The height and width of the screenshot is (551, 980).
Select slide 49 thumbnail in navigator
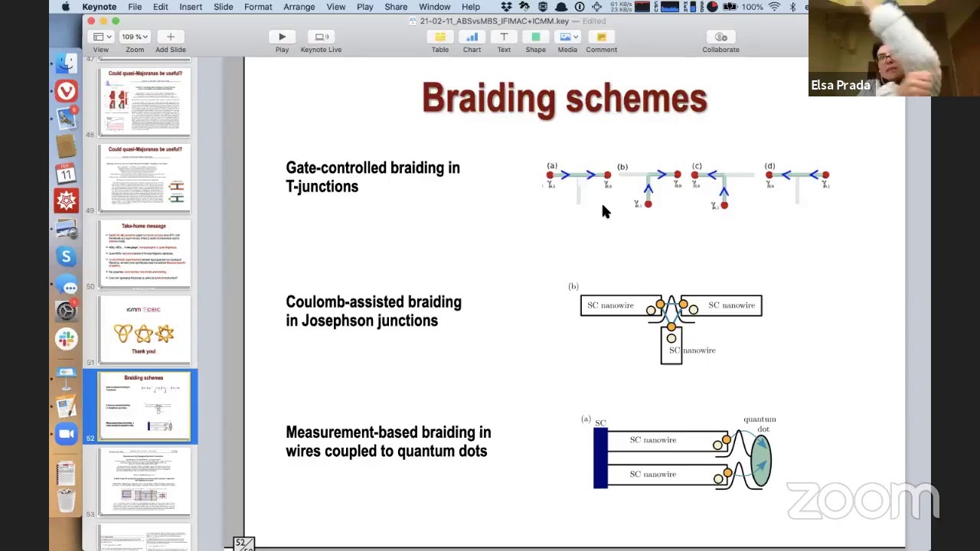coord(144,178)
